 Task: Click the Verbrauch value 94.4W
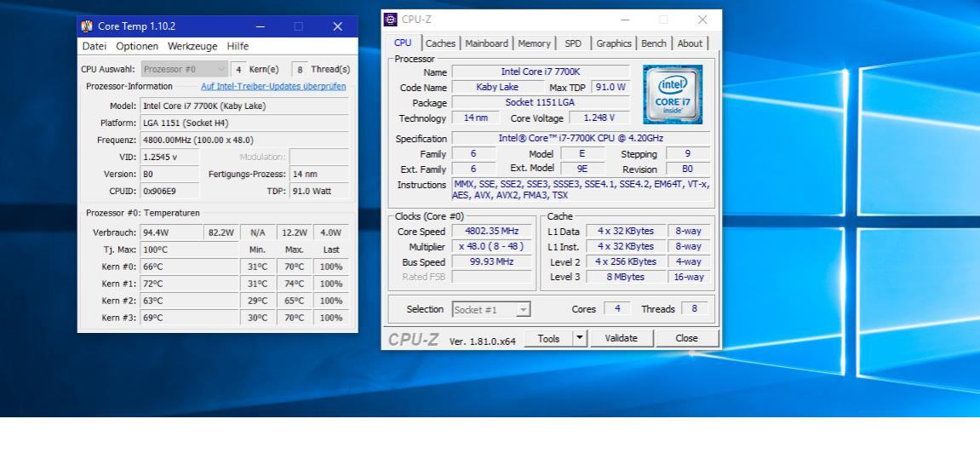click(171, 232)
